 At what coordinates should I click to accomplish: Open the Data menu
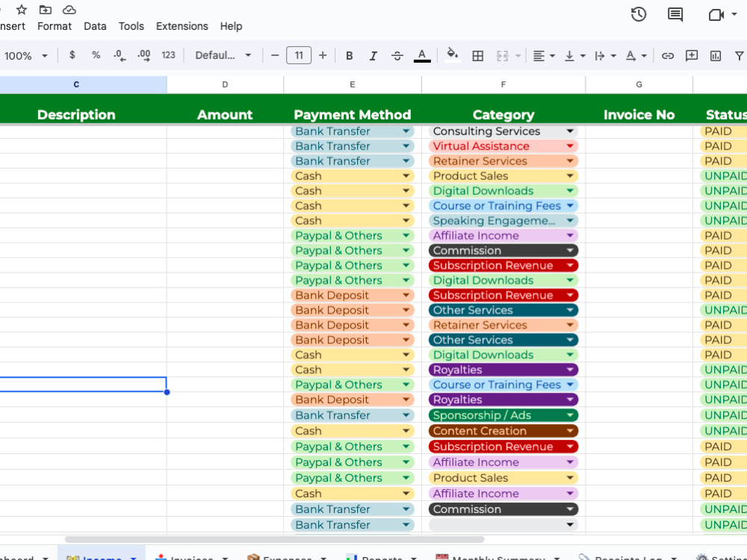pyautogui.click(x=95, y=26)
